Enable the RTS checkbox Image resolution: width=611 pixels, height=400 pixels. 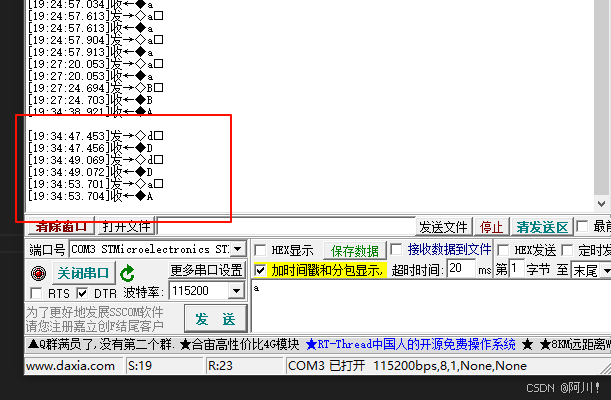[x=36, y=293]
